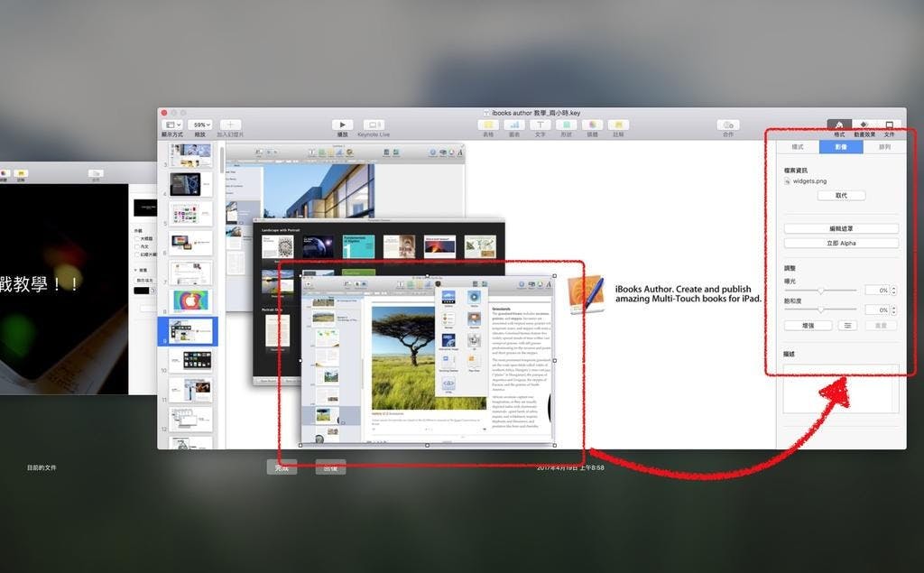This screenshot has width=924, height=573.
Task: Toggle the 大標題 checkbox in left window
Action: tap(137, 238)
